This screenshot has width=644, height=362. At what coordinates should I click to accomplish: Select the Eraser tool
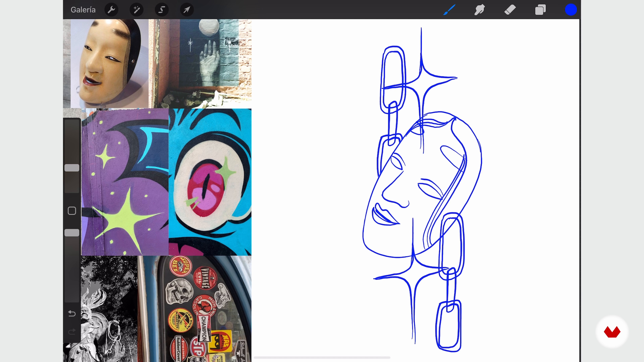(x=510, y=10)
